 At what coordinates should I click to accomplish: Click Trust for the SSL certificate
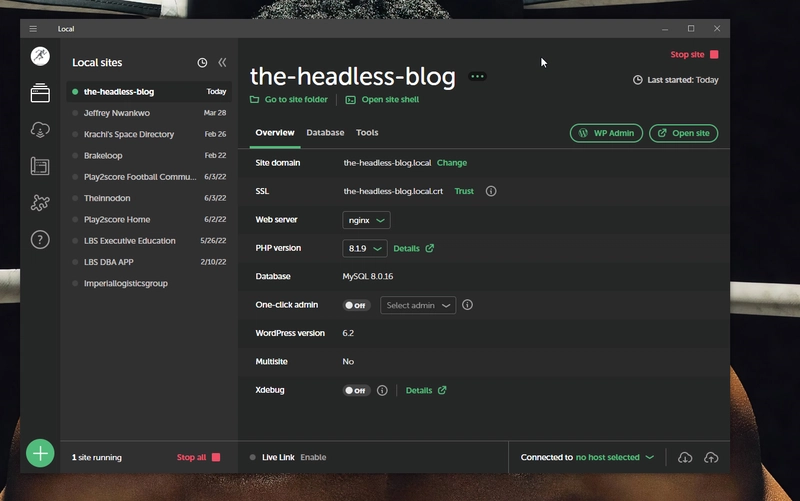click(x=464, y=191)
